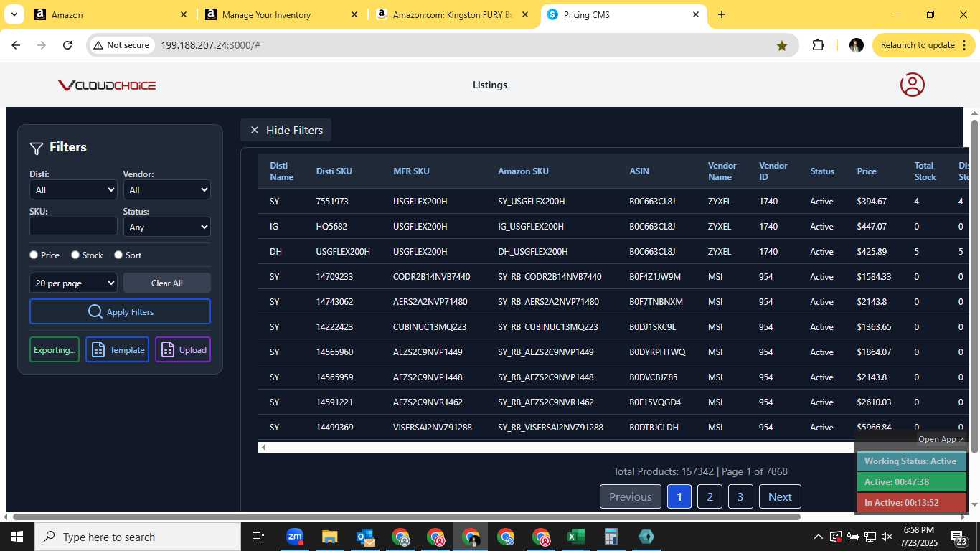Click Clear All filters button

[x=167, y=283]
